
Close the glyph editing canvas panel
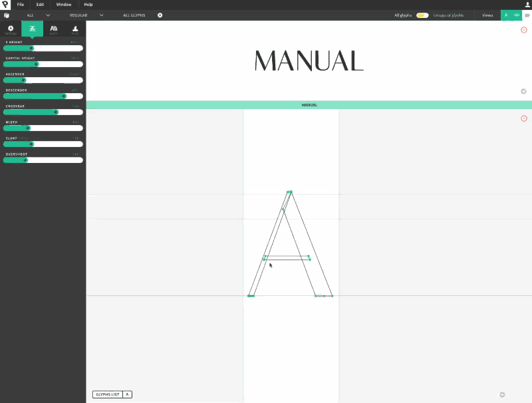pos(524,118)
